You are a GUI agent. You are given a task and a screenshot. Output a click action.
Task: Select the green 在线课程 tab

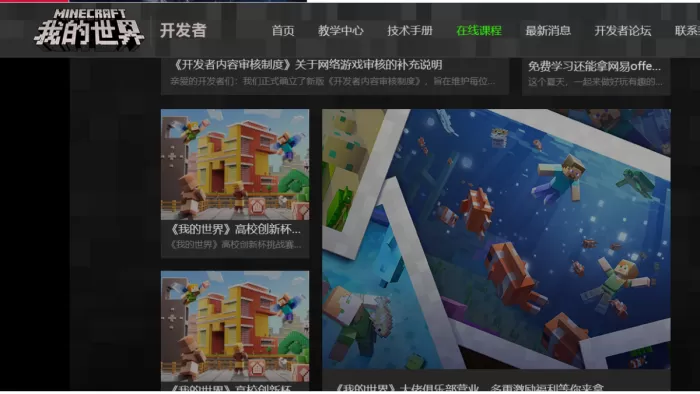point(479,31)
